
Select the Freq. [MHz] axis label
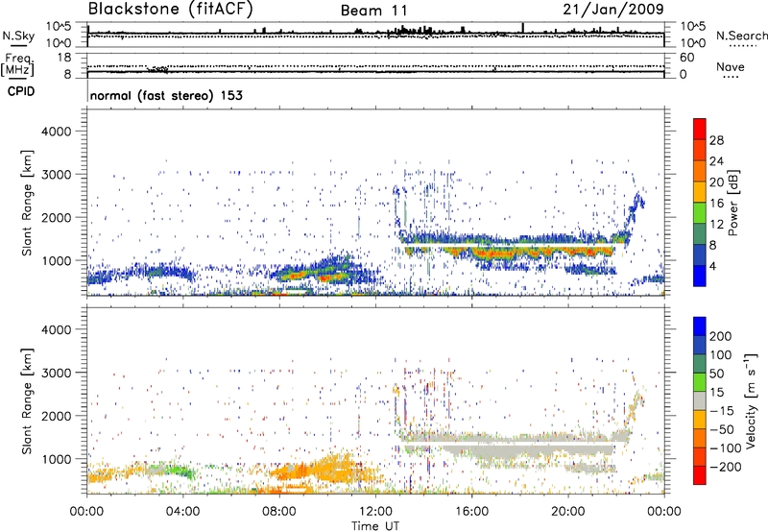click(x=17, y=65)
